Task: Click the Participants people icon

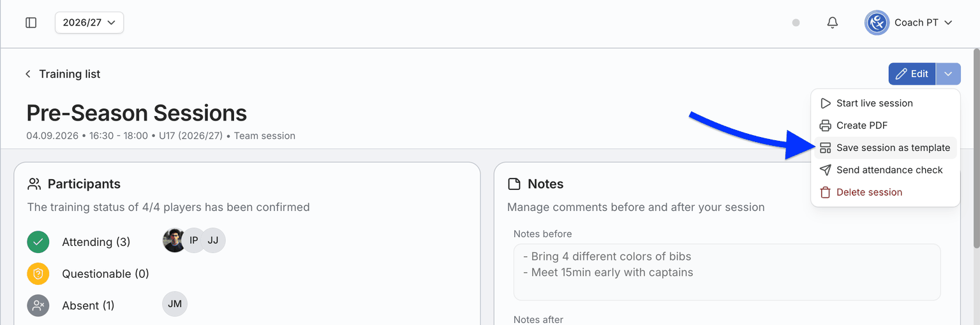Action: [x=34, y=184]
